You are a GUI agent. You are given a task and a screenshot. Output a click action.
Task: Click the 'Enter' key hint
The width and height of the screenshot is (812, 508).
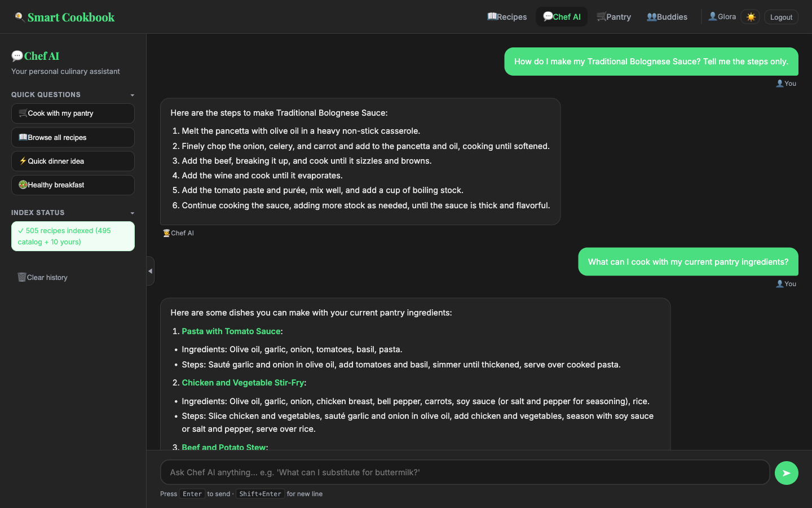(x=192, y=494)
